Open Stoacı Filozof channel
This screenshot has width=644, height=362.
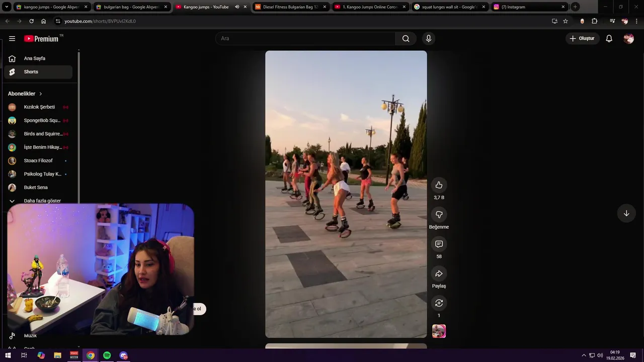click(x=38, y=161)
